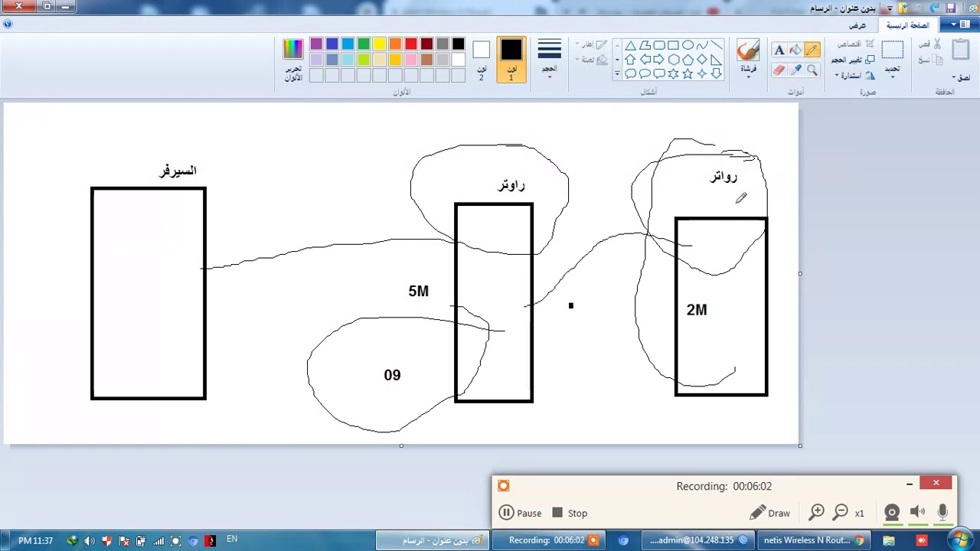Click the volume icon in system tray
The image size is (980, 551).
89,540
